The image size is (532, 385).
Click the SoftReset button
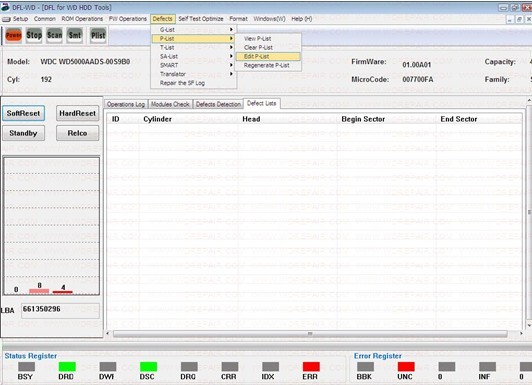point(23,113)
